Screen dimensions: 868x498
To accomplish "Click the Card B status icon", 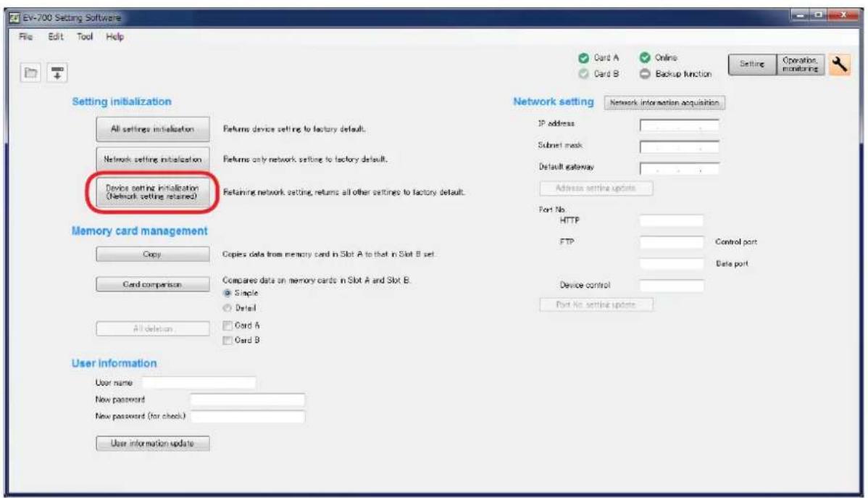I will 583,74.
